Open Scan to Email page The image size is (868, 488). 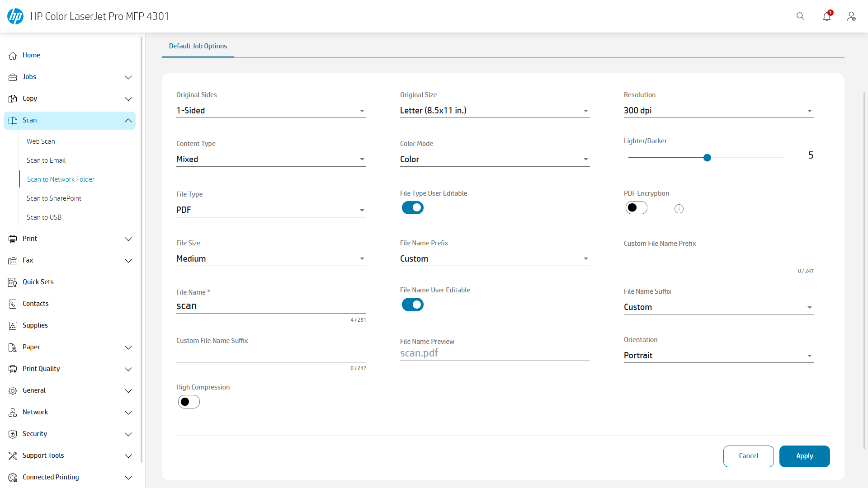click(x=46, y=160)
